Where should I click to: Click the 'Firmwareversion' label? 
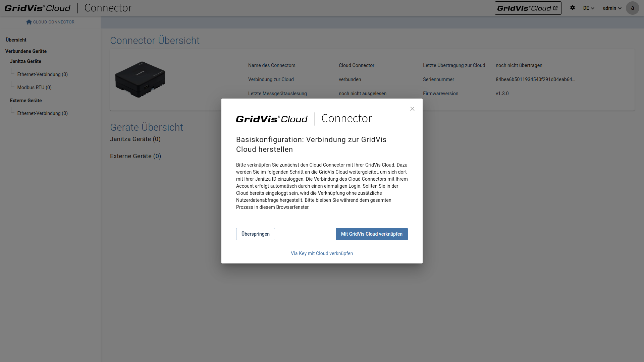[x=440, y=94]
